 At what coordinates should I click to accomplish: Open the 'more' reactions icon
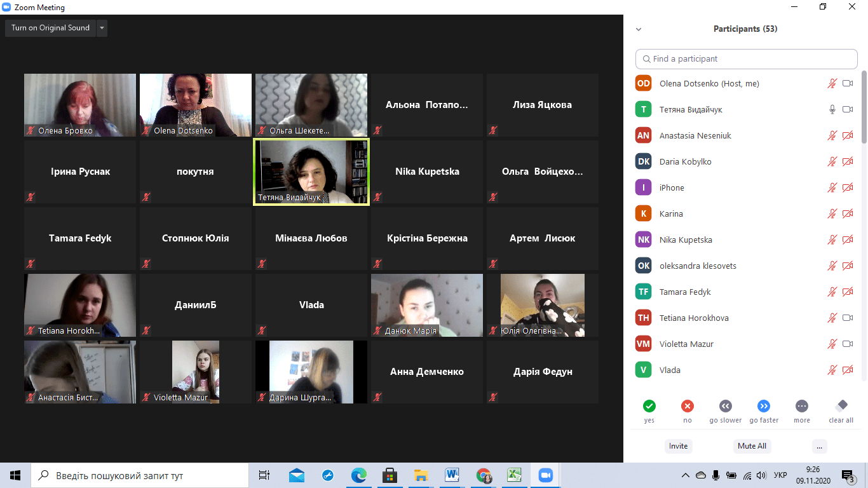(801, 406)
